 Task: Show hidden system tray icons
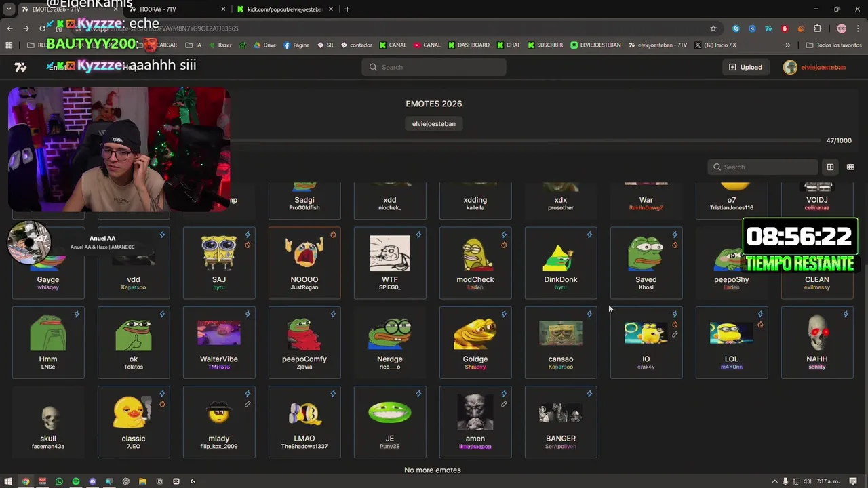773,481
